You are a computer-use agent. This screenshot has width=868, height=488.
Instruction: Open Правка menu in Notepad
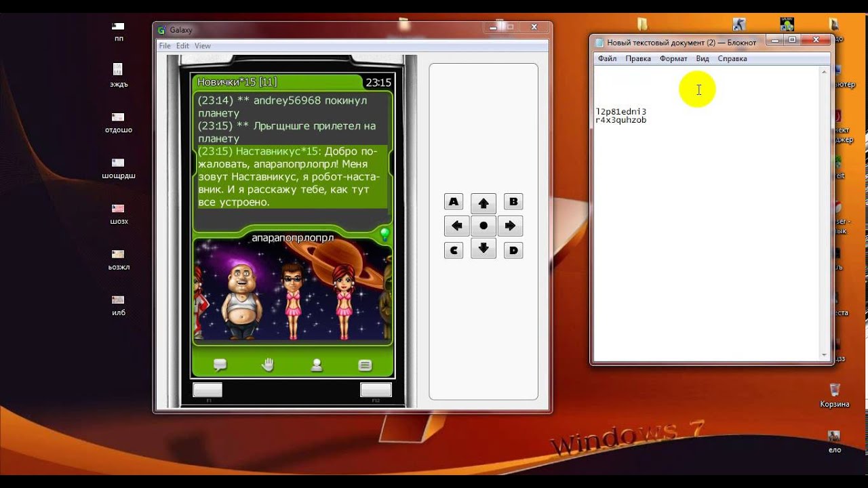pyautogui.click(x=638, y=59)
